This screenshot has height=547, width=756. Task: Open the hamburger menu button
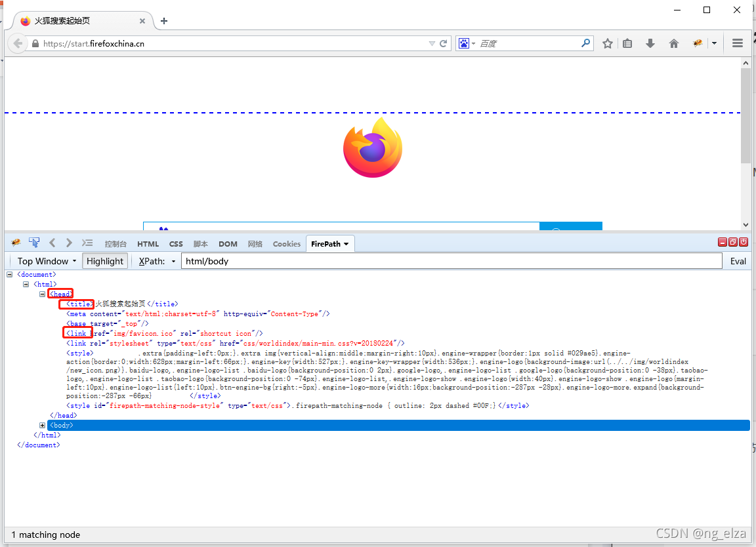coord(737,43)
